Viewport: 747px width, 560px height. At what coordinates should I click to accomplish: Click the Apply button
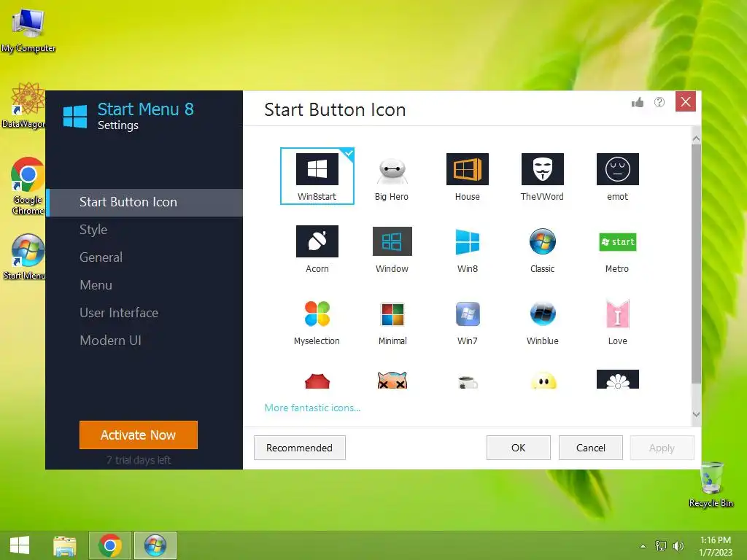pyautogui.click(x=662, y=448)
